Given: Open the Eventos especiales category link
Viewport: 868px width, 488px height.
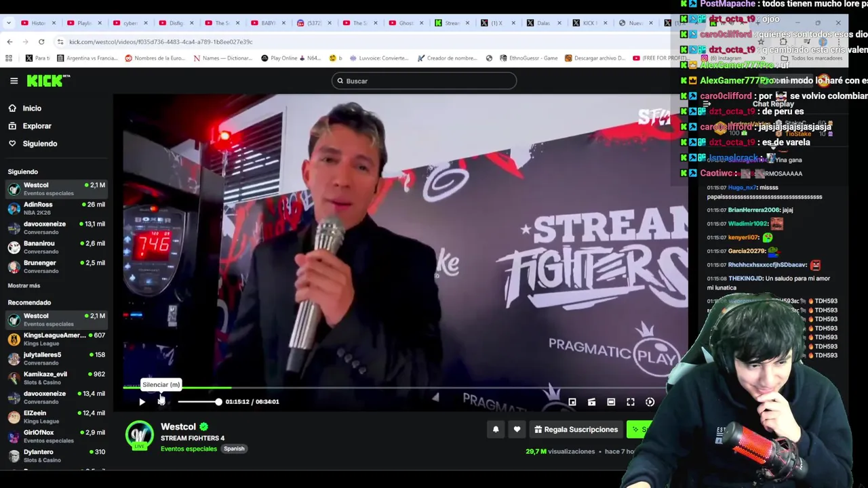Looking at the screenshot, I should [x=189, y=449].
